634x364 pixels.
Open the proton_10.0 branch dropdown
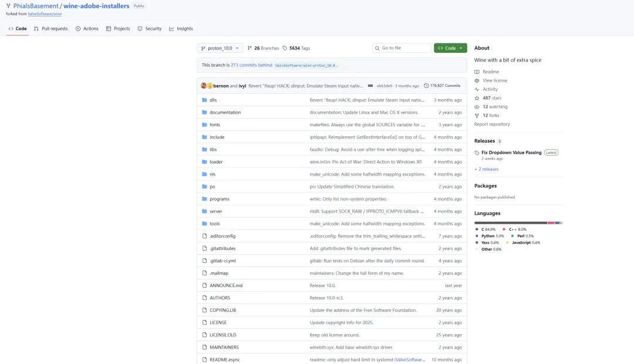point(220,48)
